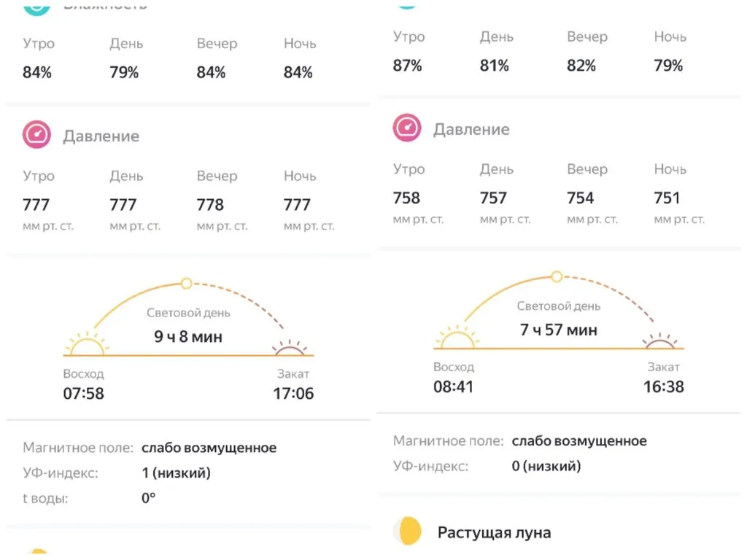Image resolution: width=747 pixels, height=560 pixels.
Task: Click the sunrise sun icon near 07:58
Action: point(86,343)
